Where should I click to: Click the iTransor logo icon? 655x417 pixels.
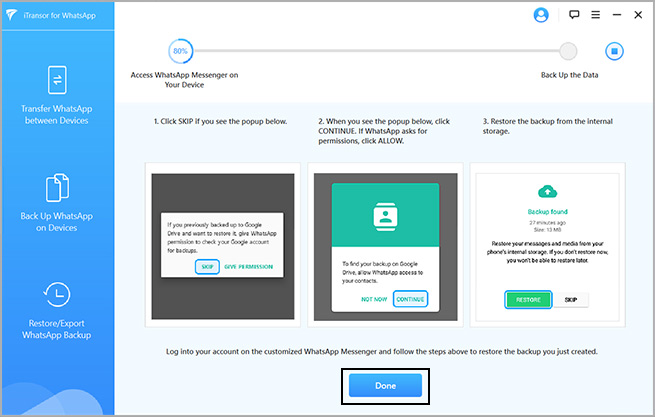pos(13,14)
